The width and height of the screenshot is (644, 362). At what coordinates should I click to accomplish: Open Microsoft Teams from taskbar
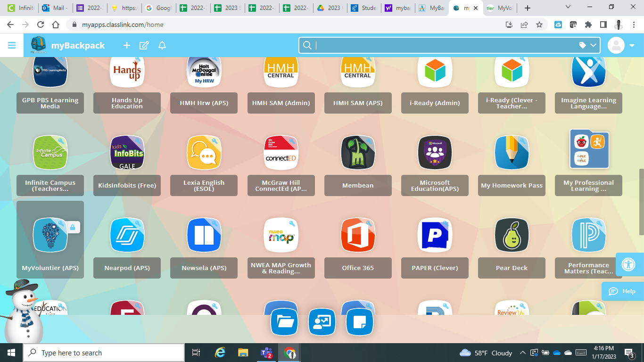point(267,353)
